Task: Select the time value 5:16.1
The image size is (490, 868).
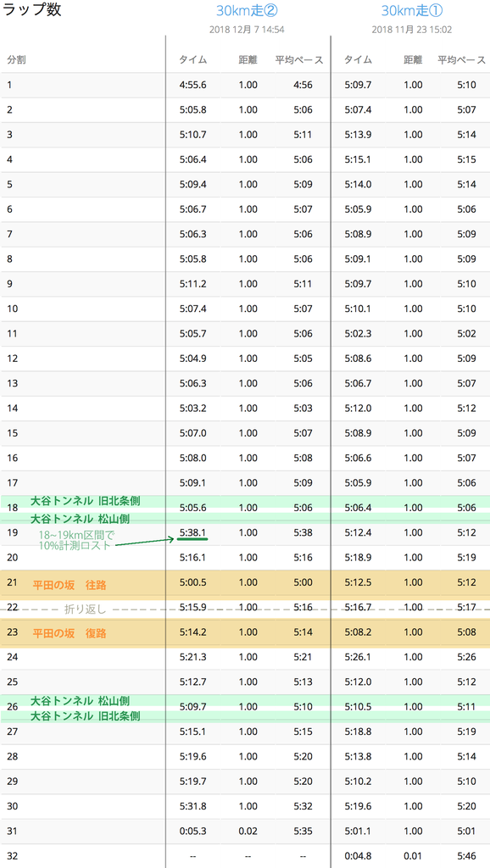Action: click(x=193, y=558)
